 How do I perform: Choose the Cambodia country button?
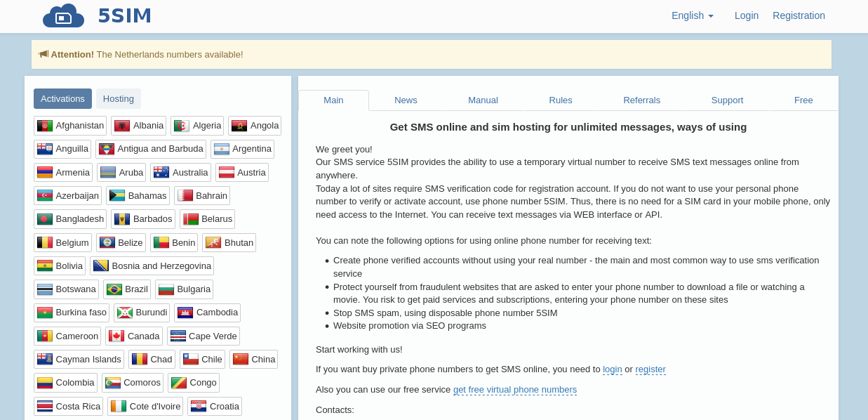tap(208, 313)
